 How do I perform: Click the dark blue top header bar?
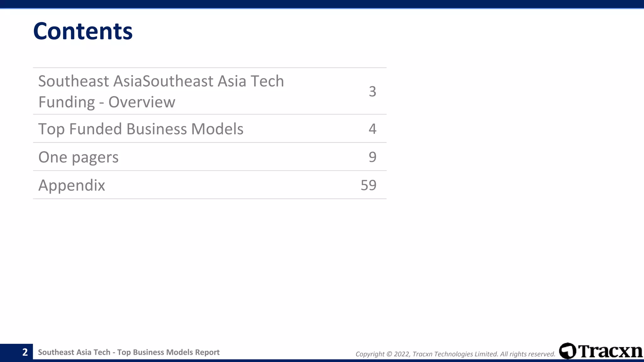[x=322, y=4]
